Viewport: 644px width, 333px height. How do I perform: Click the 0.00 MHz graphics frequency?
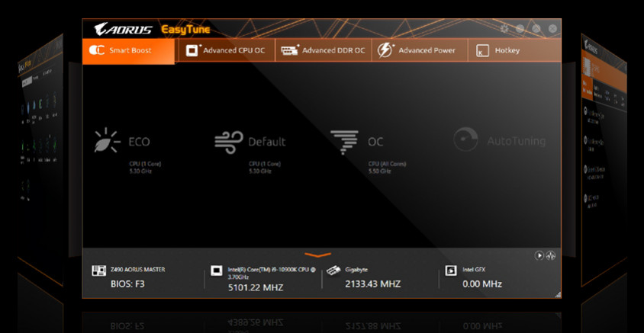point(482,283)
